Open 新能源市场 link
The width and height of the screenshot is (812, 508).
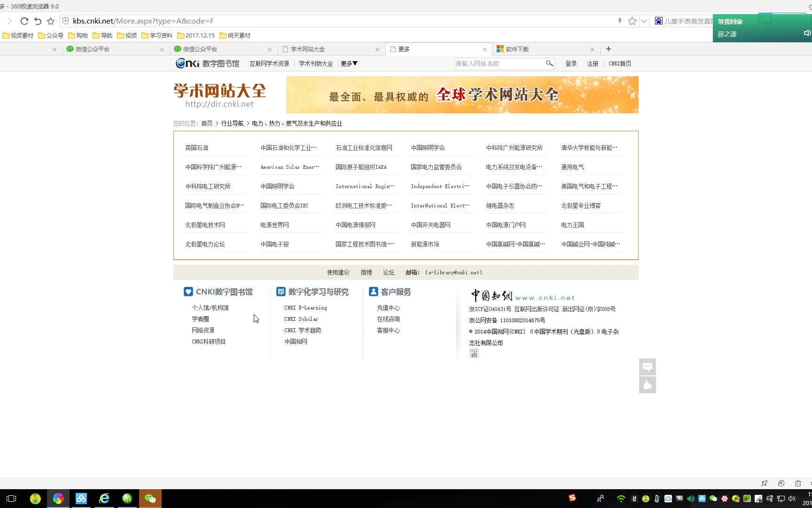point(425,244)
